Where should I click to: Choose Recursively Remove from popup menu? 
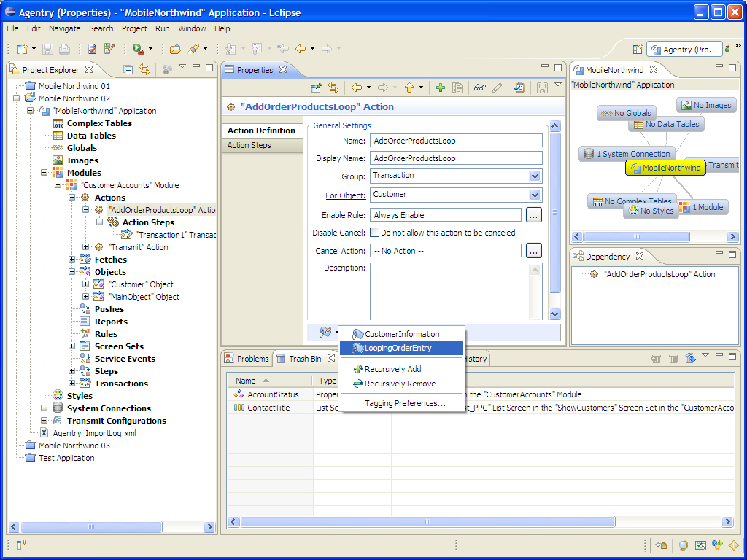pos(401,384)
